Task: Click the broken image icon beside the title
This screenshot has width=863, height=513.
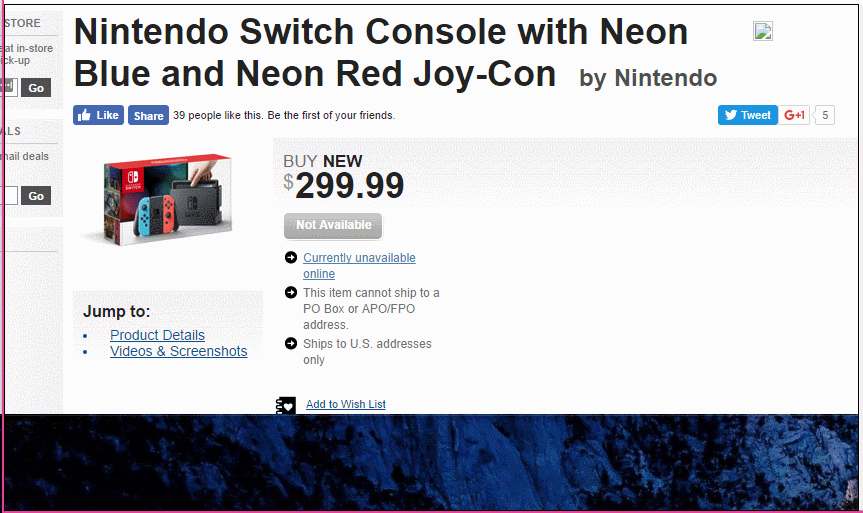Action: 763,31
